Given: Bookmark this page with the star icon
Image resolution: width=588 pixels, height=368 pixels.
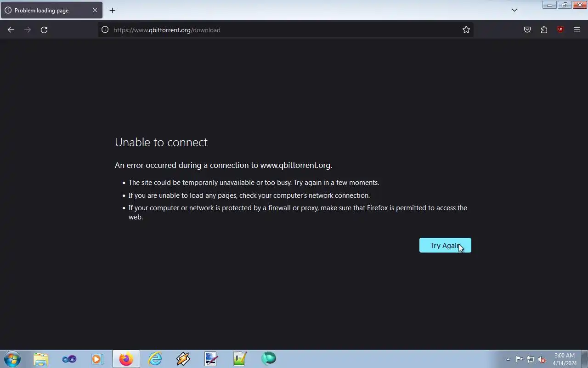Looking at the screenshot, I should (466, 30).
